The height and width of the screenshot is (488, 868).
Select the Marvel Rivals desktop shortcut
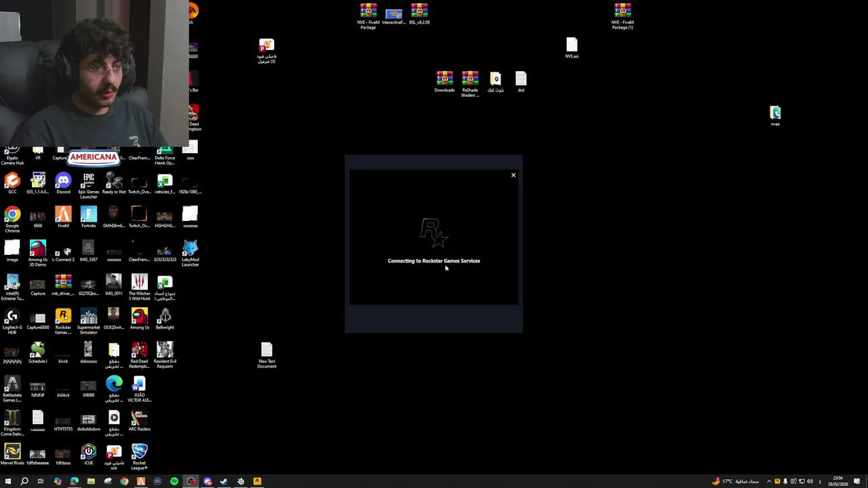(x=12, y=455)
